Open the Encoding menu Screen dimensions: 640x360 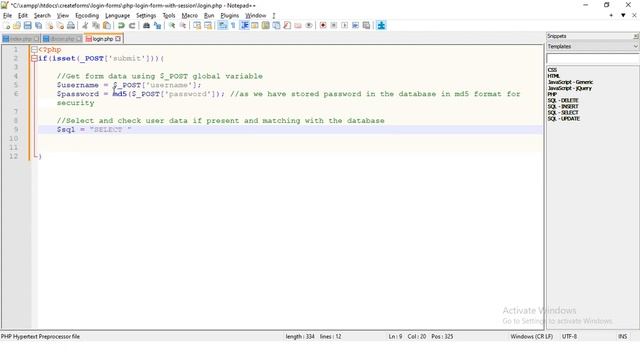tap(87, 16)
